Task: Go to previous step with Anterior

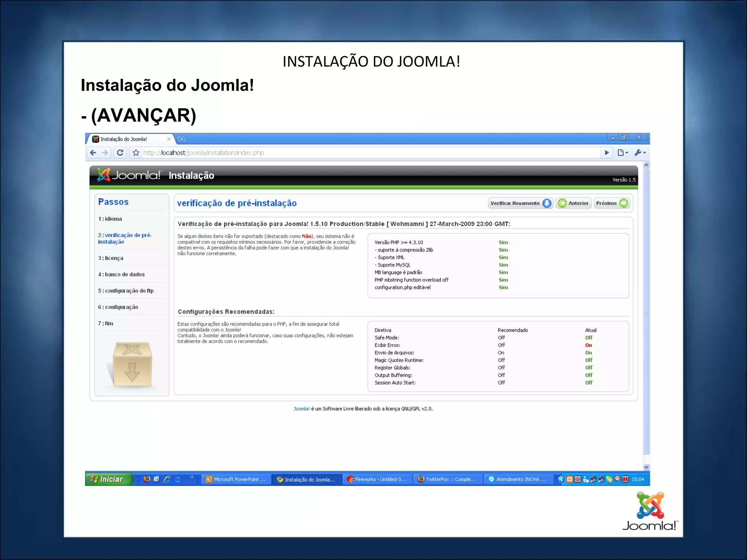Action: (573, 203)
